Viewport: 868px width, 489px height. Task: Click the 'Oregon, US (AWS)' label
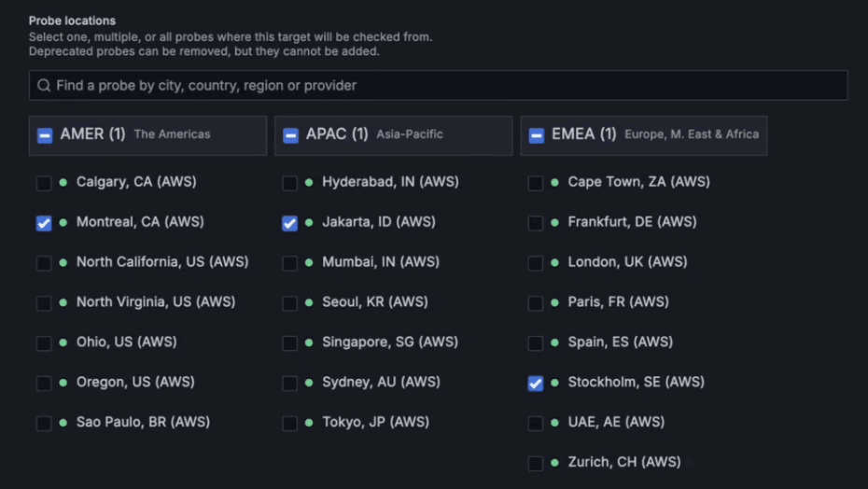[x=135, y=382]
